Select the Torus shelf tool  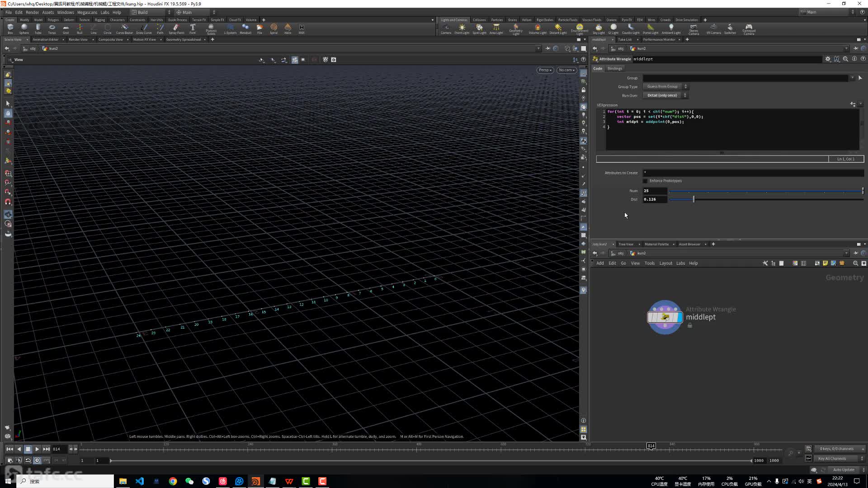pos(52,29)
